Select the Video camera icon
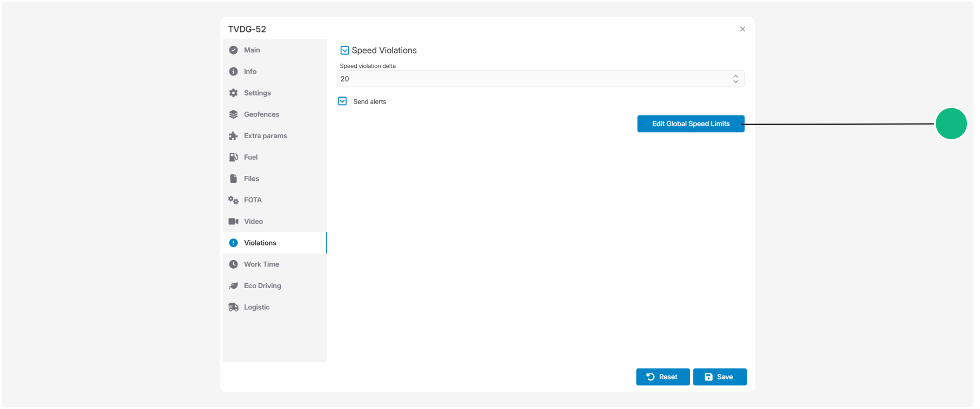Viewport: 980px width, 409px height. point(233,221)
